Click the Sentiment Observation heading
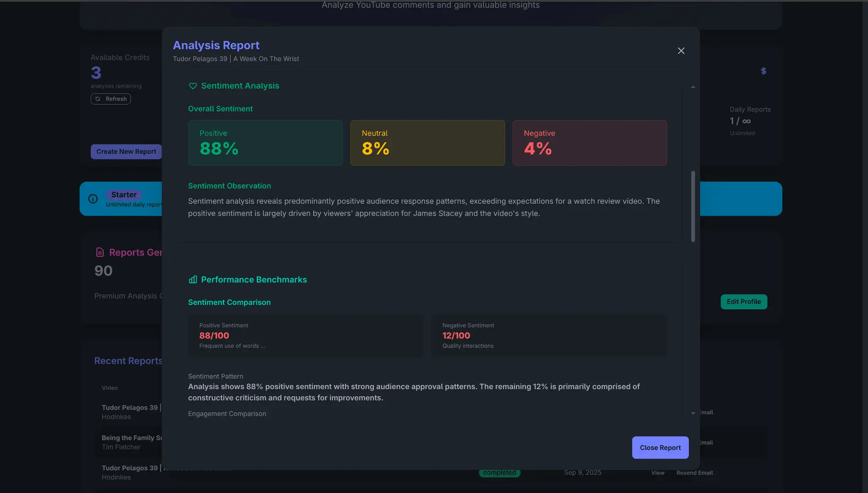This screenshot has height=493, width=868. [229, 186]
